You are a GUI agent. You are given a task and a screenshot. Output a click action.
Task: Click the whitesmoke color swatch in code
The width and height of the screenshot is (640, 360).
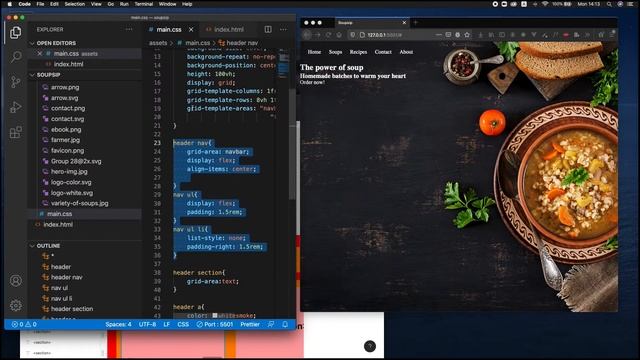pos(215,316)
